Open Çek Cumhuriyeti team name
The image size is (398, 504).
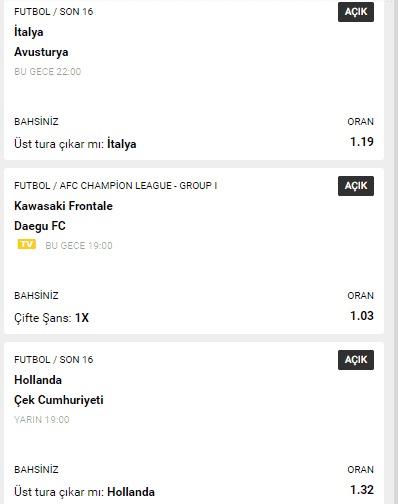tap(59, 400)
